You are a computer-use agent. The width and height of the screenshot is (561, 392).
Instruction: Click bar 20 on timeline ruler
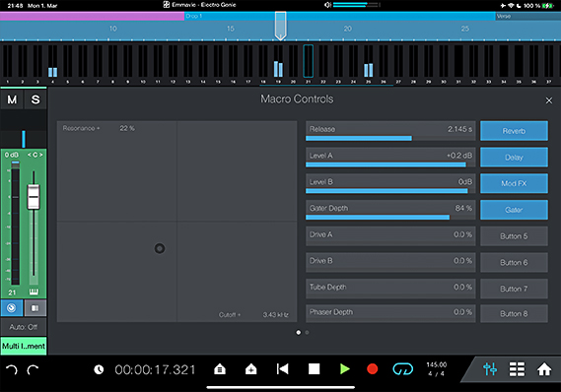[x=347, y=29]
